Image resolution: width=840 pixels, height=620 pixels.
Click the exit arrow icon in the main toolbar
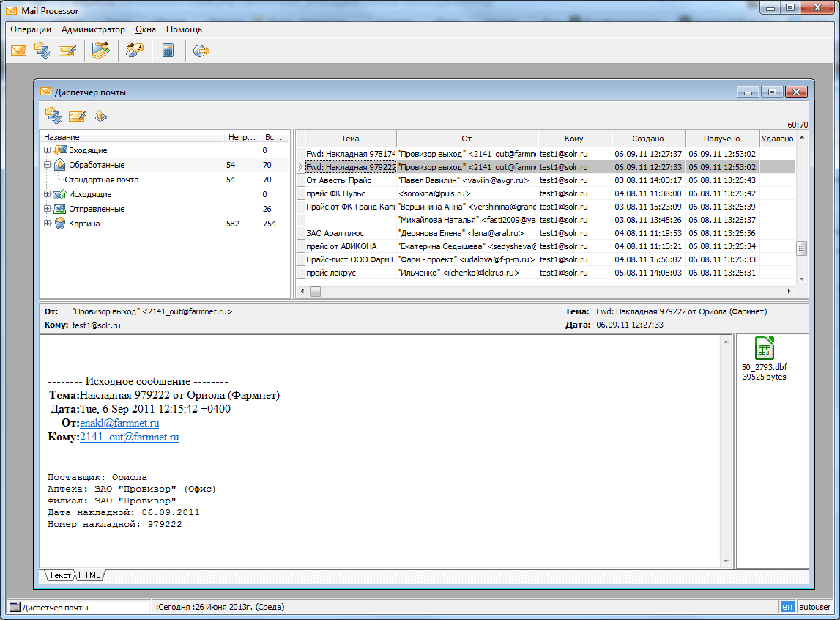(201, 51)
